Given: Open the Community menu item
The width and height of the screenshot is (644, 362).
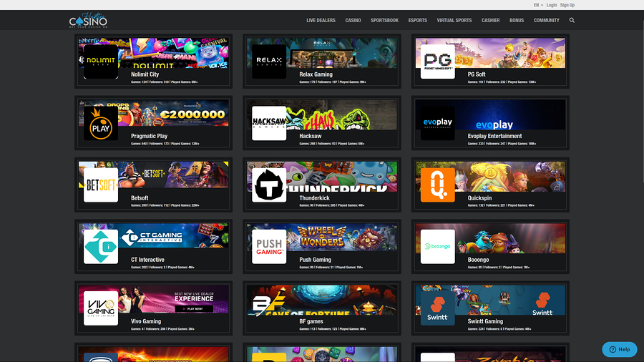Looking at the screenshot, I should pos(546,20).
